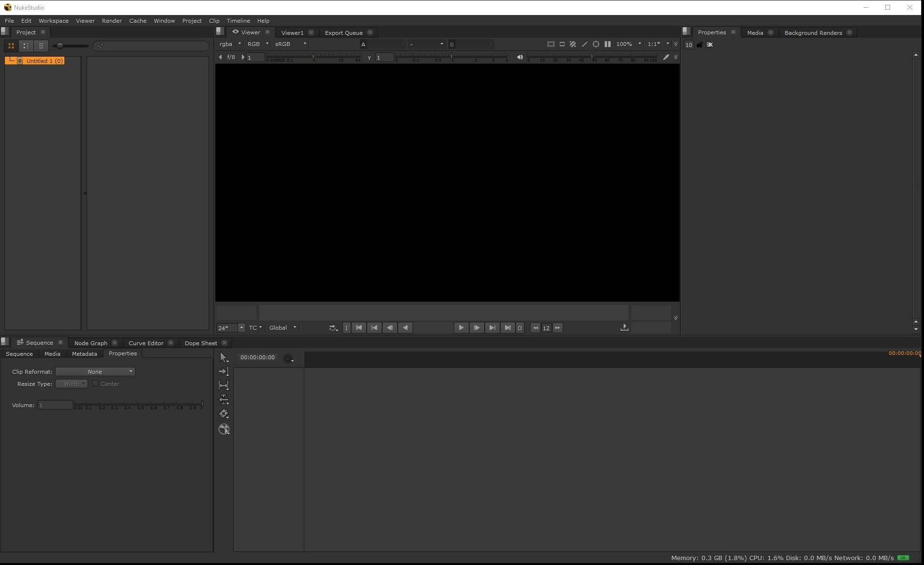Enable the Center checkbox
The image size is (924, 565).
(x=95, y=383)
